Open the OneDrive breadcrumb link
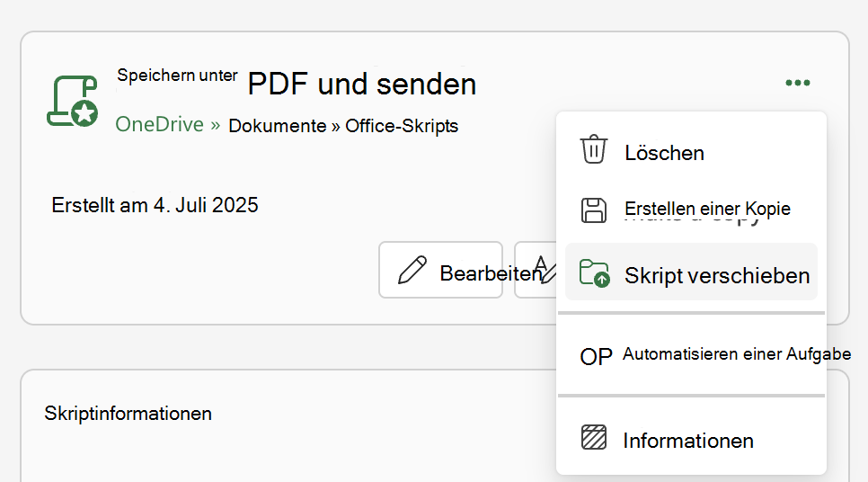 click(x=159, y=125)
